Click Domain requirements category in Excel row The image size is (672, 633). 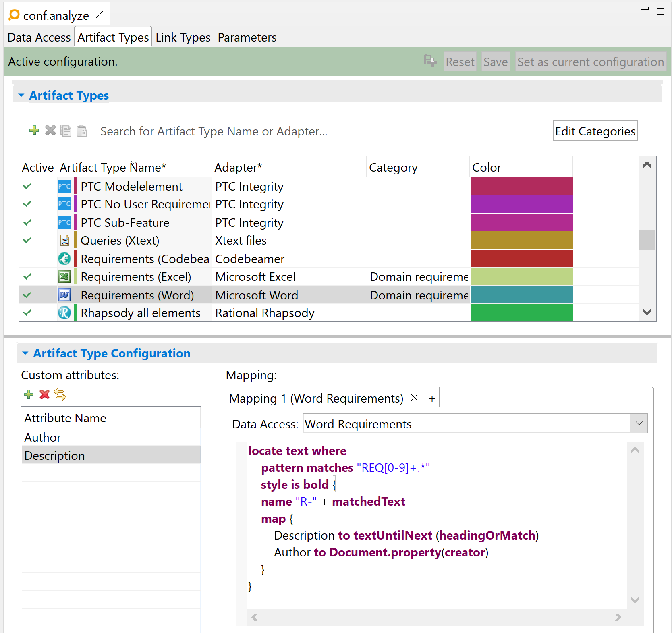pos(419,277)
